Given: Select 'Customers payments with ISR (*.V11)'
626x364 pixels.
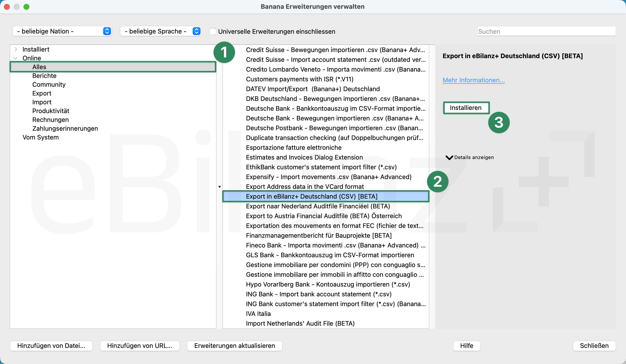Looking at the screenshot, I should 326,79.
